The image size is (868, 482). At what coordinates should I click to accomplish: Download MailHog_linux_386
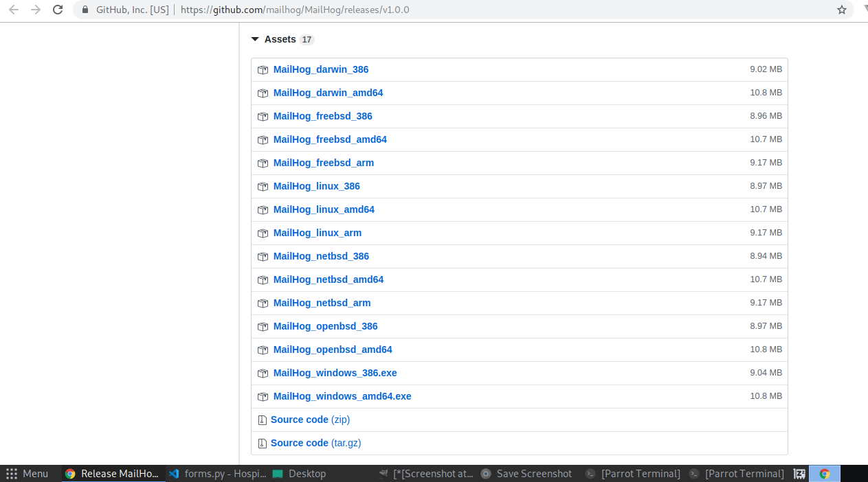(x=317, y=186)
